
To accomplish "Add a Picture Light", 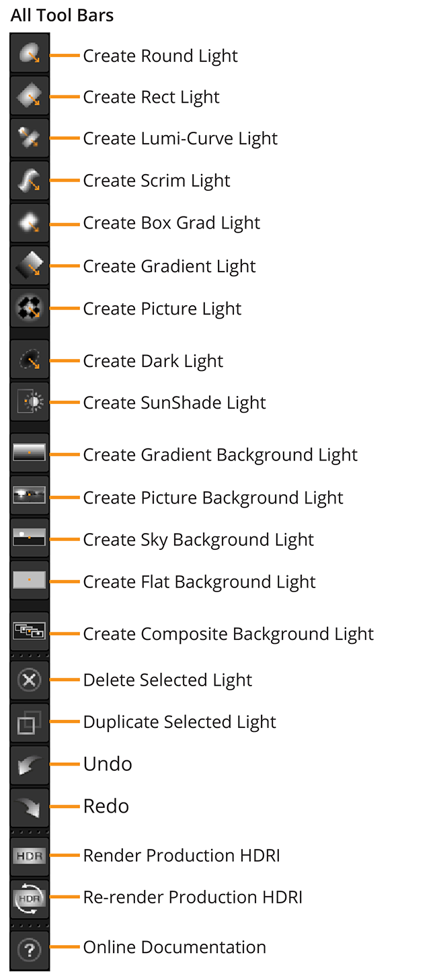I will tap(30, 308).
